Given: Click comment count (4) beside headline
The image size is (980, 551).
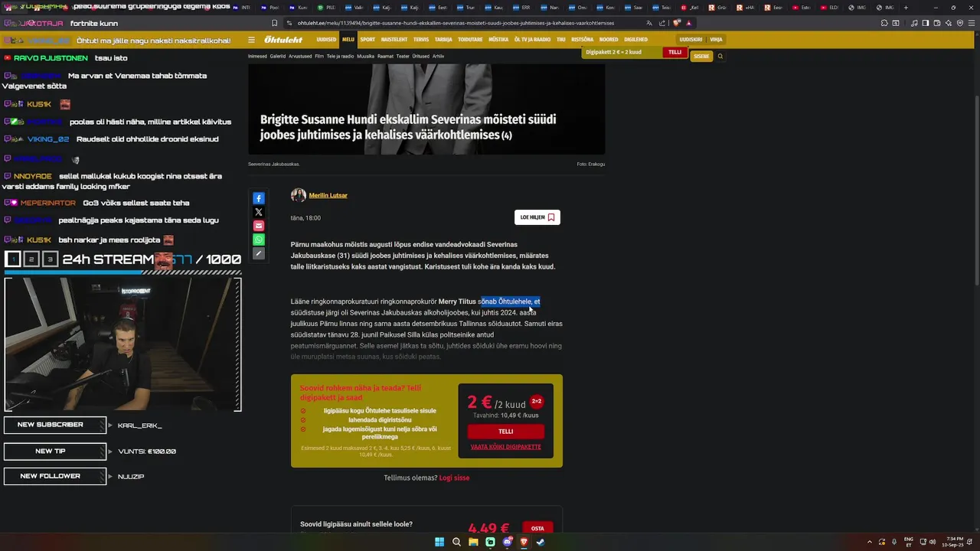Looking at the screenshot, I should pos(507,135).
